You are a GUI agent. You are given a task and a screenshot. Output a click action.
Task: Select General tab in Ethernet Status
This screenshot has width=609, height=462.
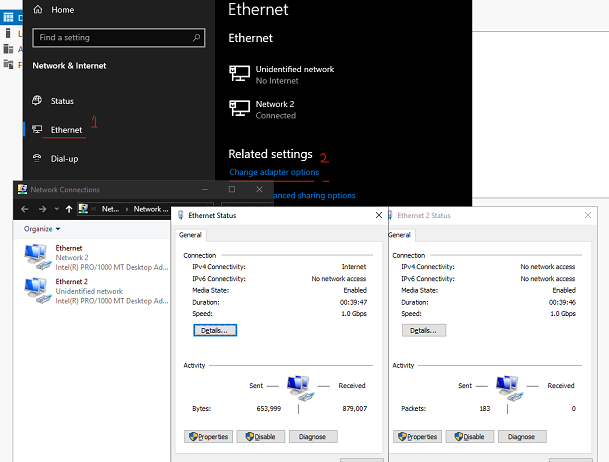pos(190,235)
